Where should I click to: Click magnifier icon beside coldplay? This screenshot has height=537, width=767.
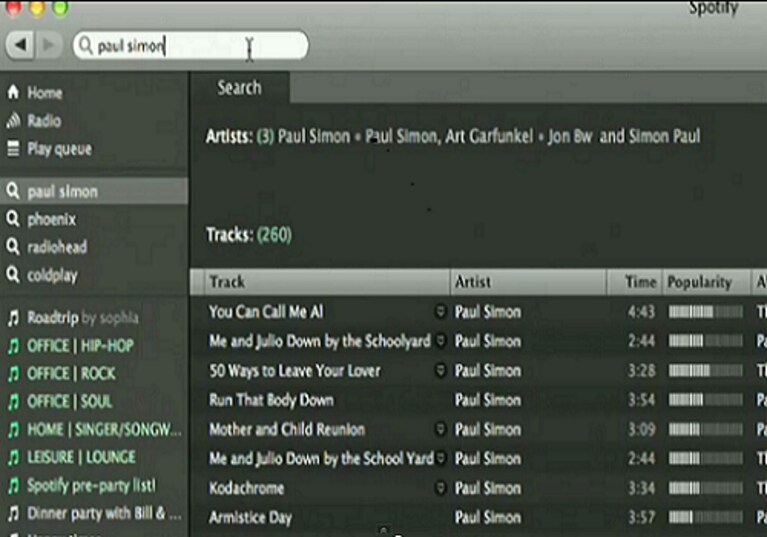click(x=13, y=274)
